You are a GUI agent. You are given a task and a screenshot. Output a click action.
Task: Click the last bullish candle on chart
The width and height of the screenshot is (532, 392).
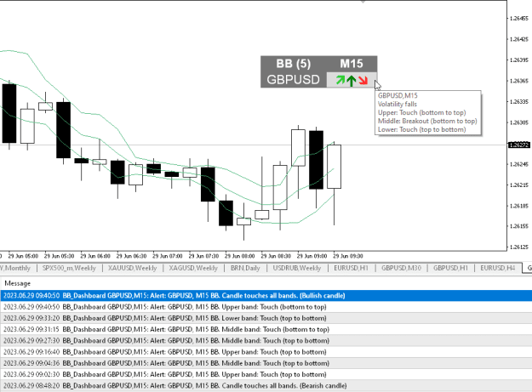pos(335,167)
